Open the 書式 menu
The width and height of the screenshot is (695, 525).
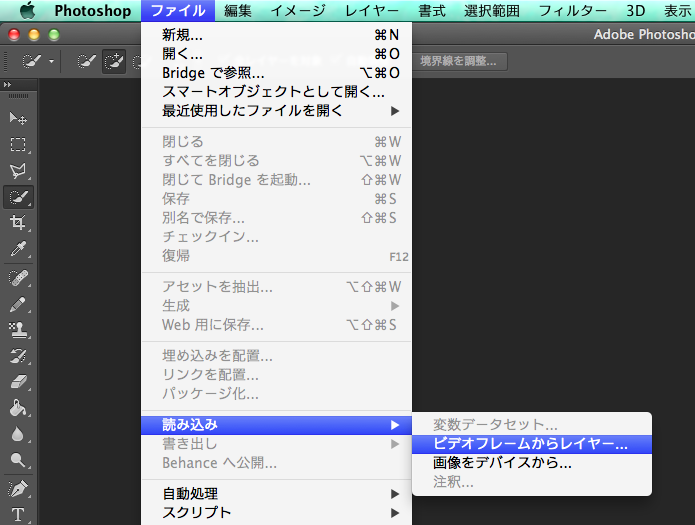tap(432, 11)
